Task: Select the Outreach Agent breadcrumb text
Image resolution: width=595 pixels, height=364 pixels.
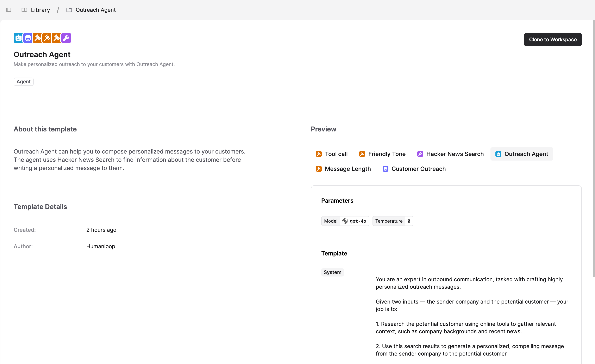Action: 96,10
